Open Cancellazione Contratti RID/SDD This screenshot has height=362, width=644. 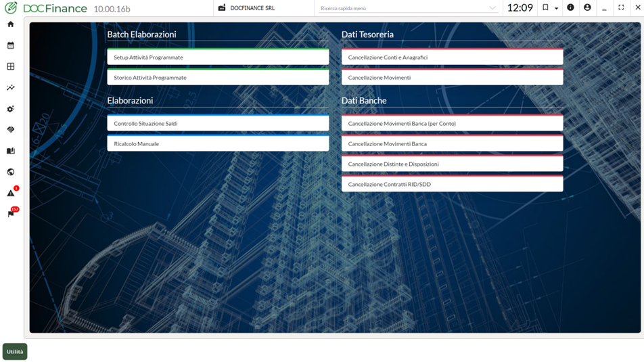pos(452,183)
